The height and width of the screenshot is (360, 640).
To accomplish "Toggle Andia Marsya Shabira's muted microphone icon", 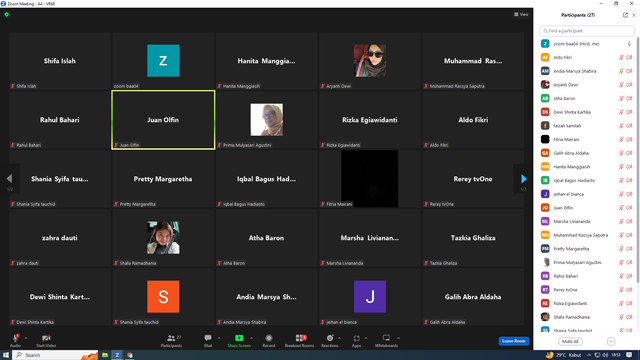I will [621, 71].
